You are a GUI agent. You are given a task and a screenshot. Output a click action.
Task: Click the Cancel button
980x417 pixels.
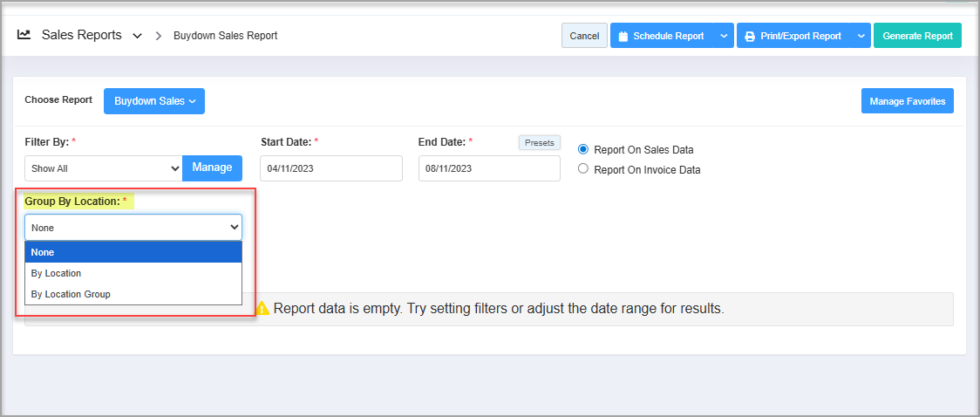pyautogui.click(x=584, y=37)
